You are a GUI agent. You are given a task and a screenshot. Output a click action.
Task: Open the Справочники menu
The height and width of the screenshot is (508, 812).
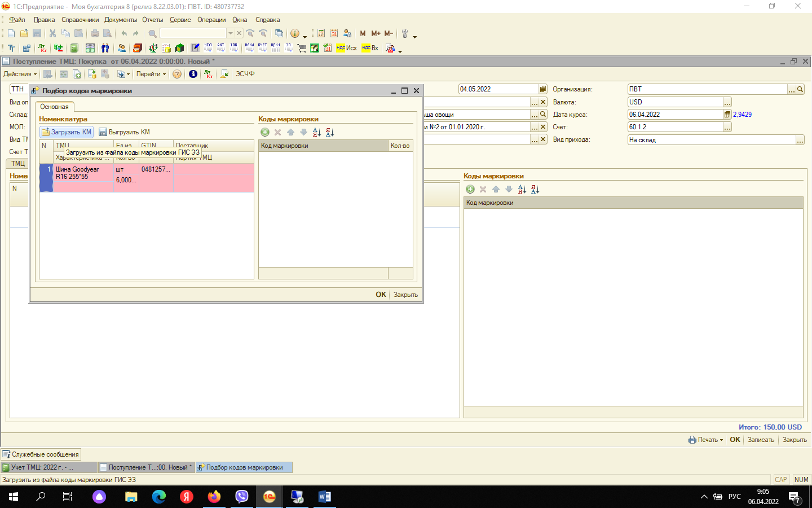click(x=80, y=20)
